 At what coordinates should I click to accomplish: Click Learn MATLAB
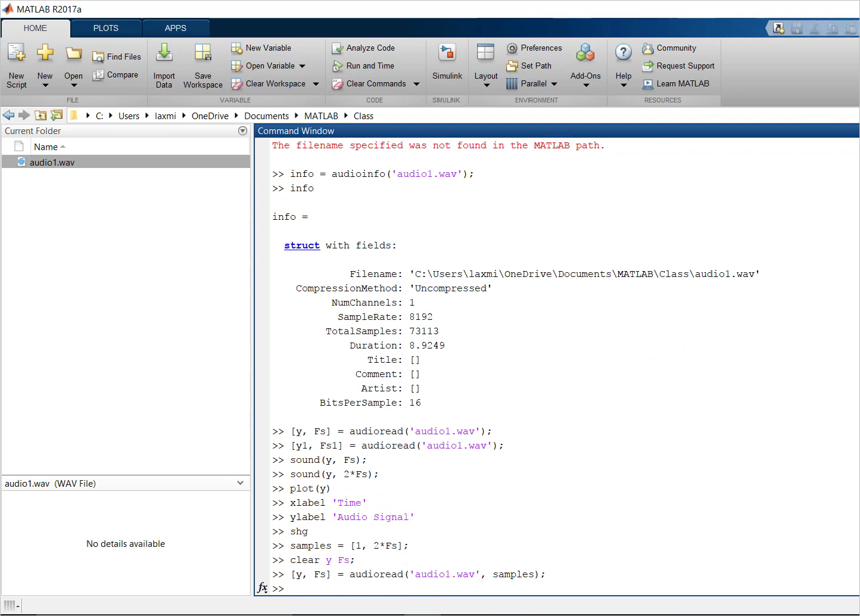(x=676, y=84)
